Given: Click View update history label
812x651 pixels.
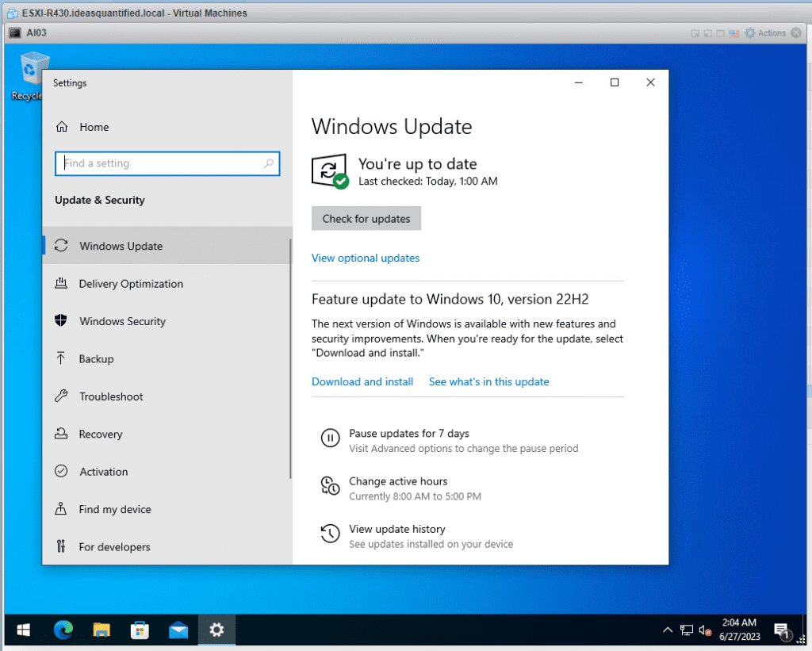Looking at the screenshot, I should point(397,529).
